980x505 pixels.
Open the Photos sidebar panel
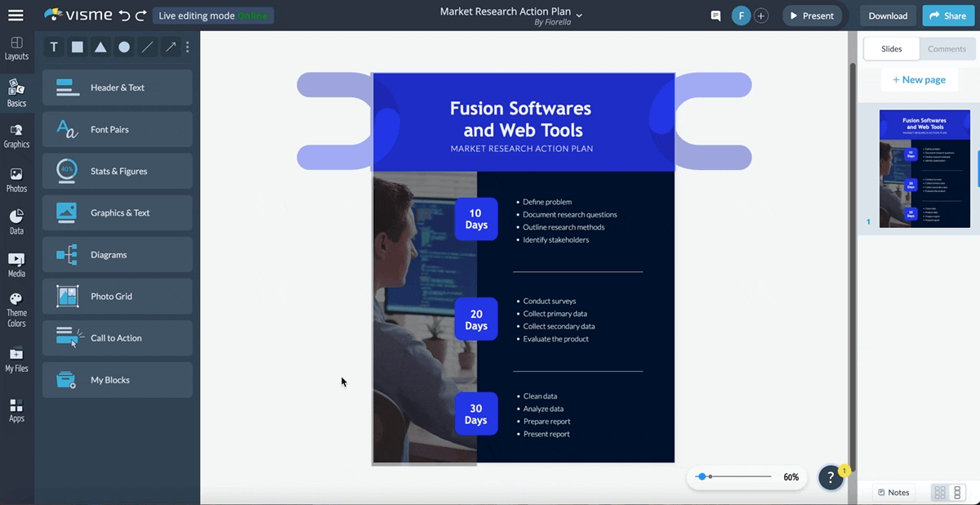(16, 180)
